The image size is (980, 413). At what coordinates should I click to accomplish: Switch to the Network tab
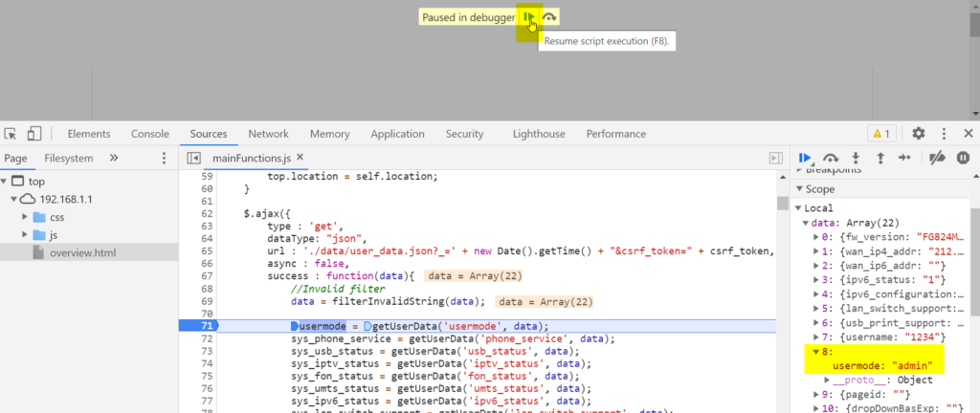tap(268, 134)
